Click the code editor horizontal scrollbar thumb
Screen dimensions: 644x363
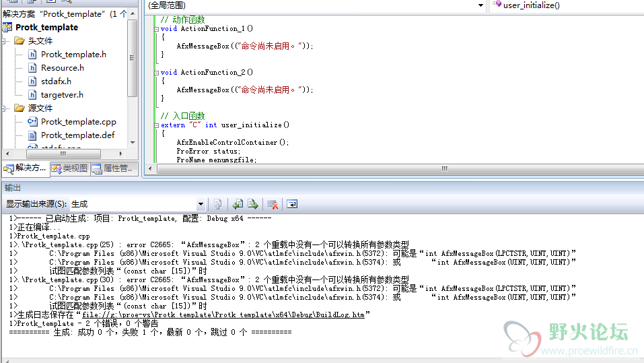tap(444, 168)
